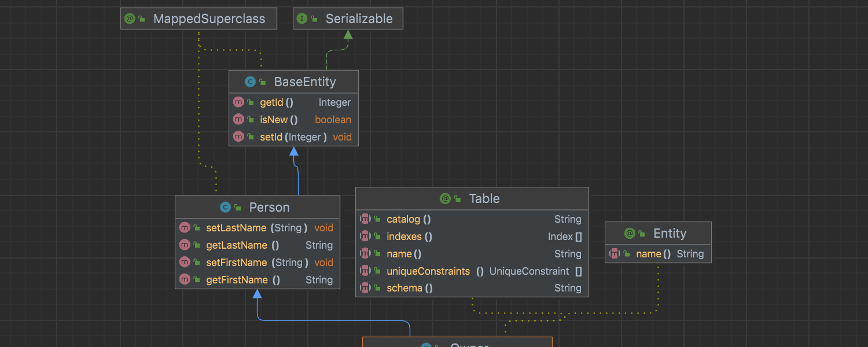Click the method icon beside getId()
868x347 pixels.
click(238, 102)
